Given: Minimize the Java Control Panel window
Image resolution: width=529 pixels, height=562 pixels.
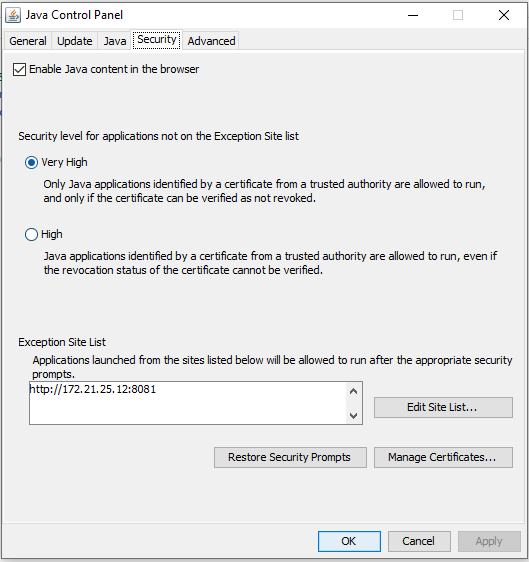Looking at the screenshot, I should (x=413, y=15).
